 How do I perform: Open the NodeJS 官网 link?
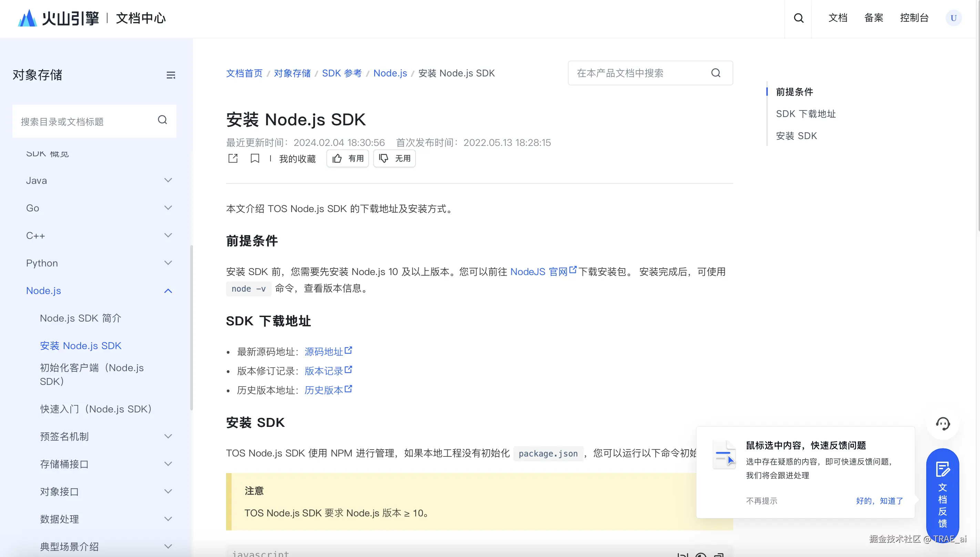[539, 272]
